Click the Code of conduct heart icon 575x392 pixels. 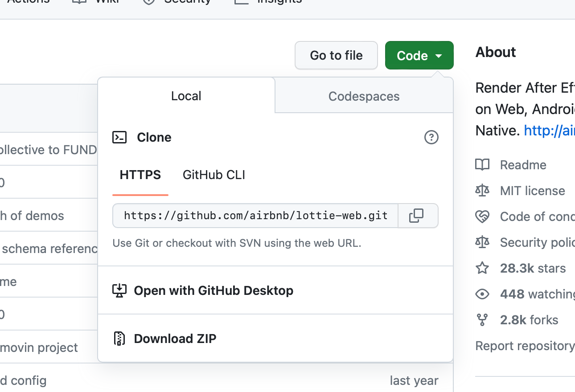point(482,216)
